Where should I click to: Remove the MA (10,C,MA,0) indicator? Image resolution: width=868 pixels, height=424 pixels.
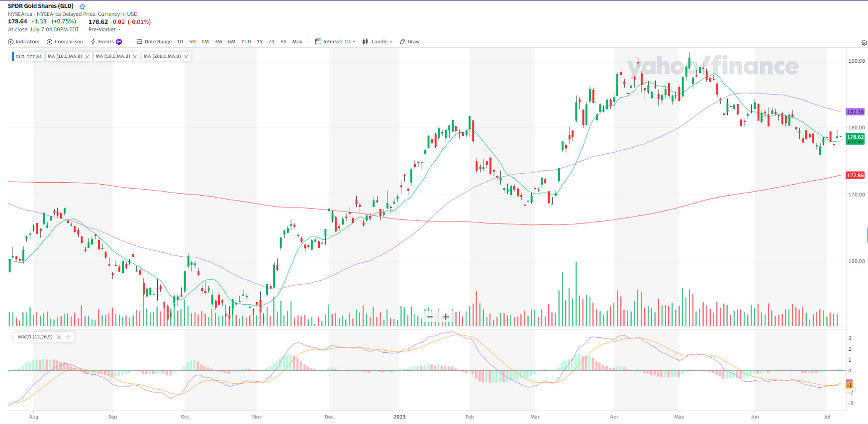click(x=87, y=57)
